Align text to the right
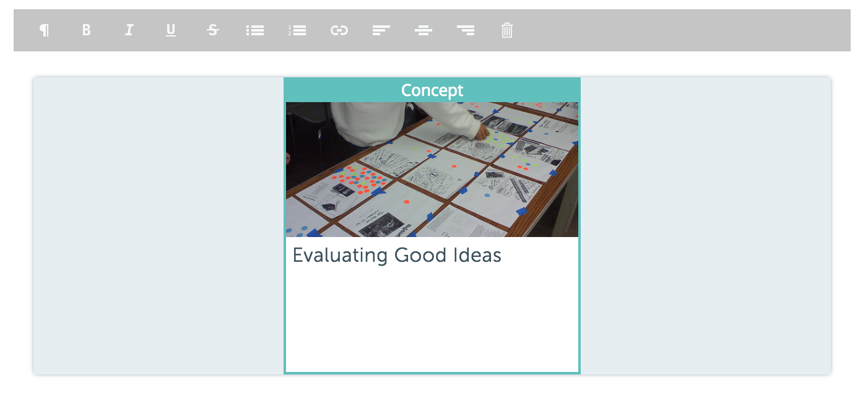This screenshot has width=868, height=393. click(466, 30)
